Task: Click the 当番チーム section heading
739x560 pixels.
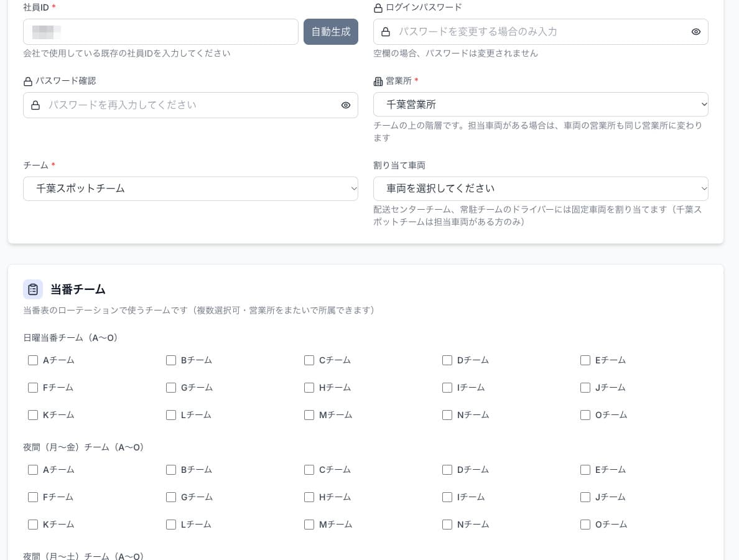Action: click(x=78, y=289)
